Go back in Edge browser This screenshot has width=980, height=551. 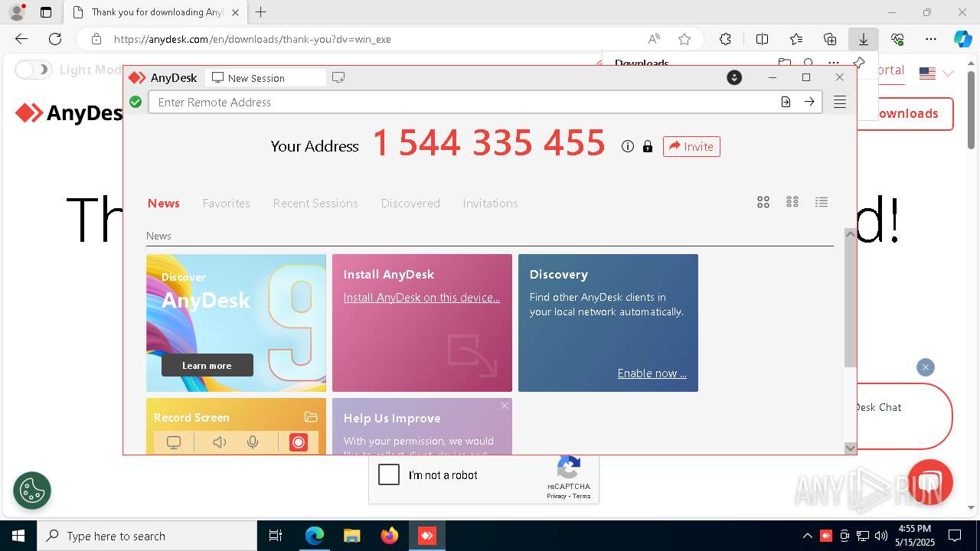pos(21,39)
